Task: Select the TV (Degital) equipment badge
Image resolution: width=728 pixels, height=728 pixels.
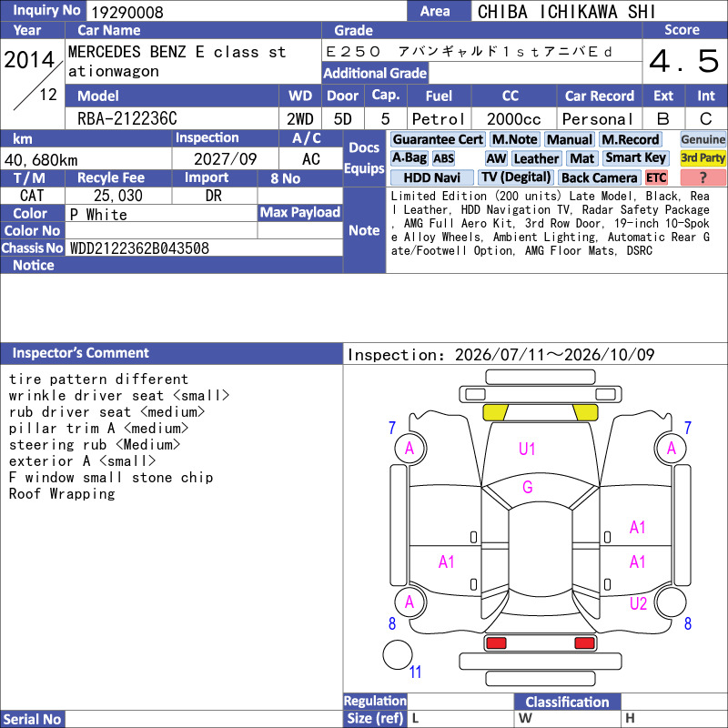Action: (x=516, y=177)
